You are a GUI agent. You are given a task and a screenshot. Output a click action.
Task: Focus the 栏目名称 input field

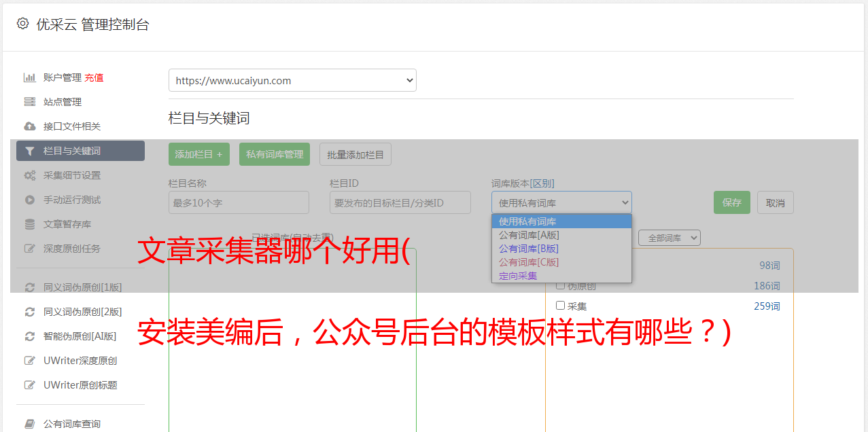[239, 202]
